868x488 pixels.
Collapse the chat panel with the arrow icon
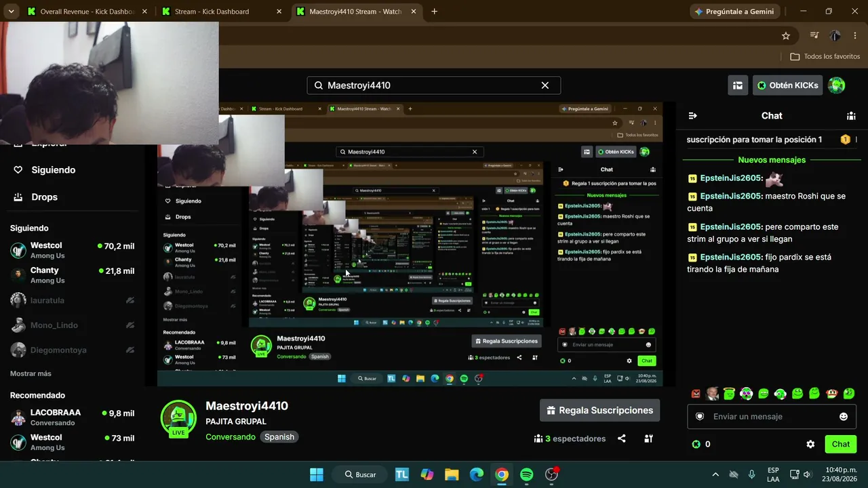click(692, 116)
